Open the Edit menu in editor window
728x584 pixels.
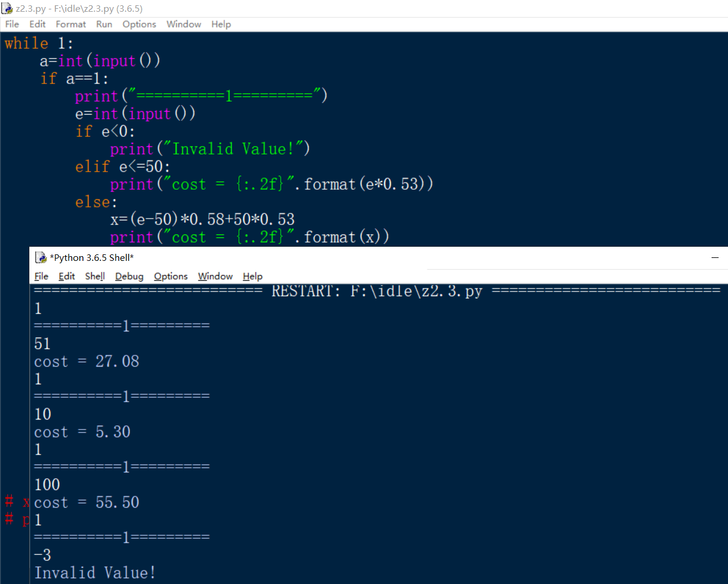point(38,24)
